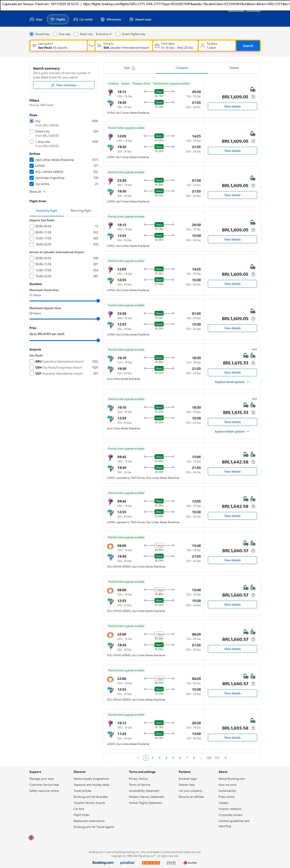This screenshot has width=290, height=868.
Task: Click the help icon beside first BRL1,609.05 price
Action: 253,97
